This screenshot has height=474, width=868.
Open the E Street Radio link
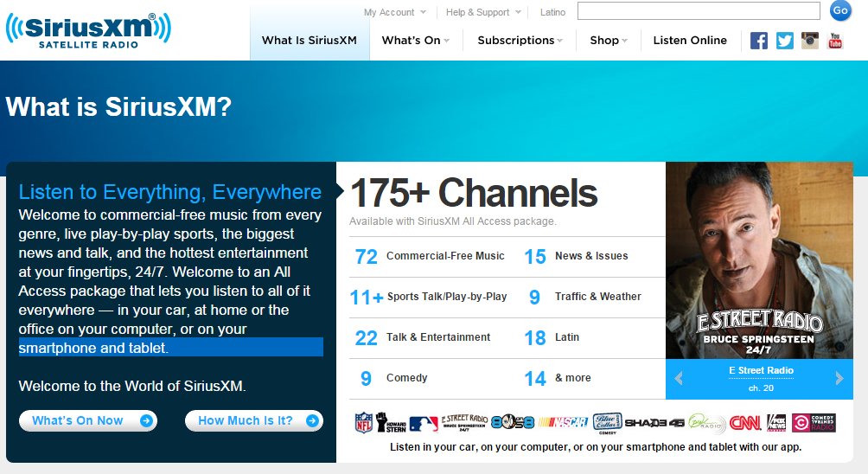tap(761, 370)
